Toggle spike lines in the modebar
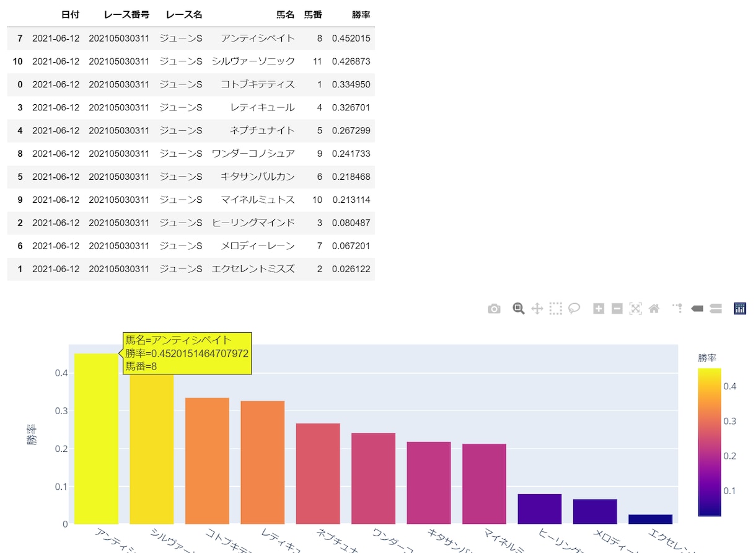Viewport: 756px width, 553px height. pyautogui.click(x=678, y=309)
